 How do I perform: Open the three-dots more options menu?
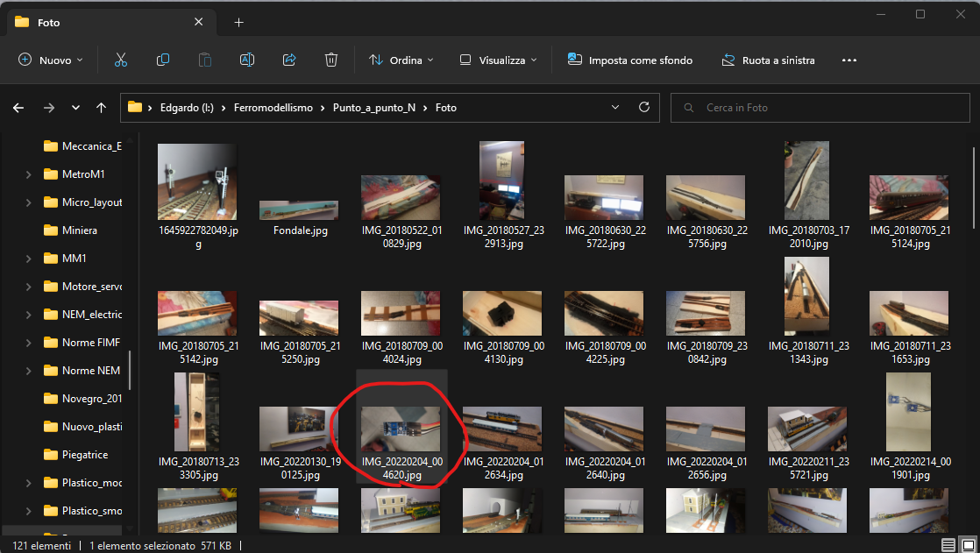coord(849,60)
